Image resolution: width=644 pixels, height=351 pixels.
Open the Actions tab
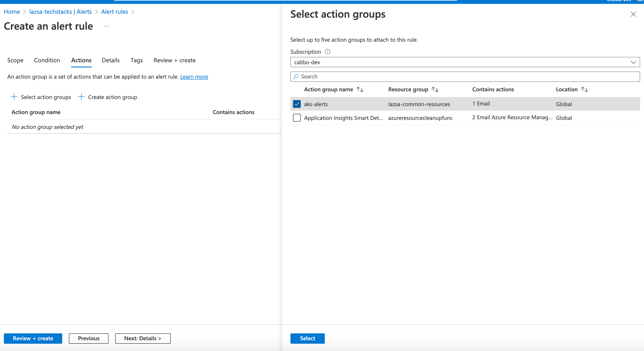[81, 60]
